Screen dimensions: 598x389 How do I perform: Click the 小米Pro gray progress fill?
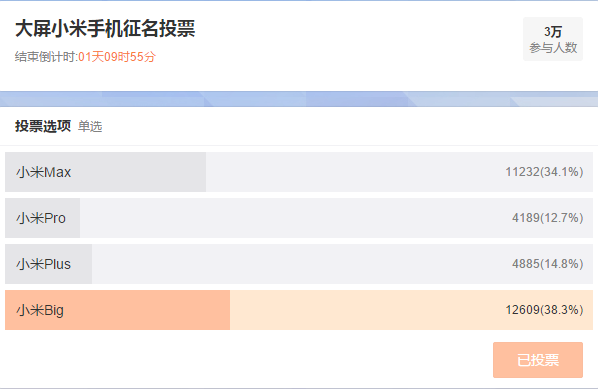pos(42,218)
